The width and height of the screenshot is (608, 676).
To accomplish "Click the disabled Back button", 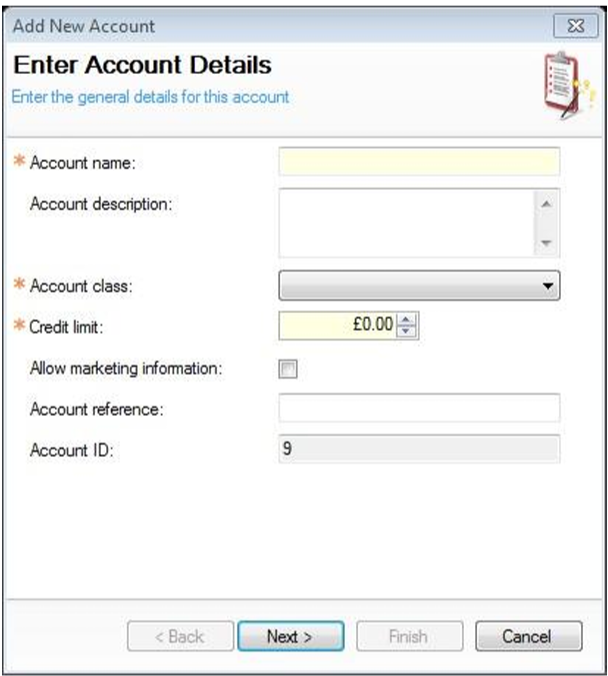I will click(181, 636).
